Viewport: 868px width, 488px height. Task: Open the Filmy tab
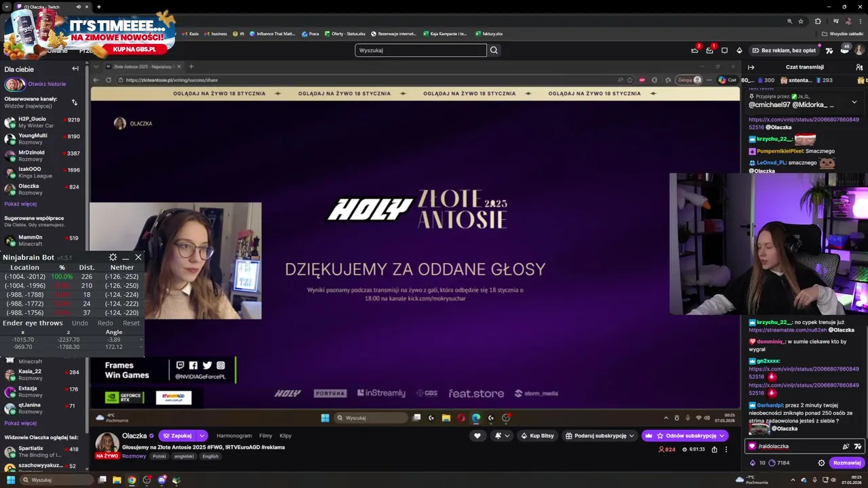coord(266,436)
